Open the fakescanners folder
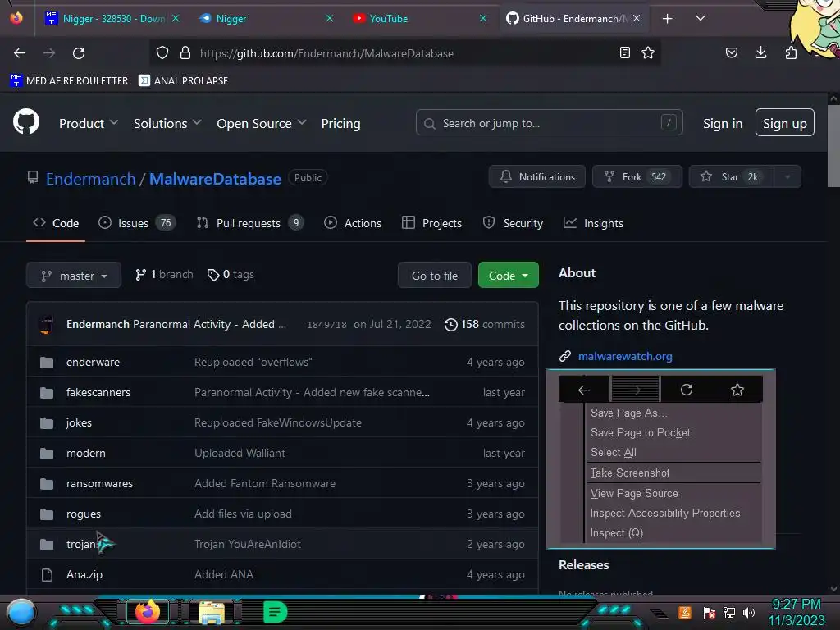This screenshot has height=630, width=840. [98, 393]
